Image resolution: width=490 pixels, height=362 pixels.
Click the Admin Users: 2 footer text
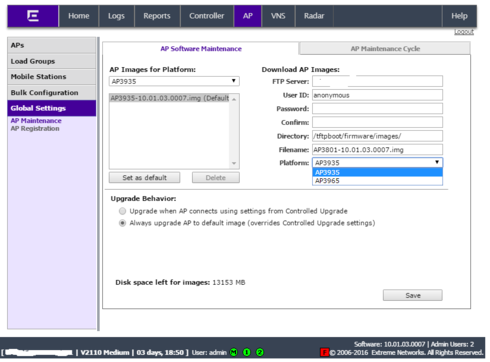click(452, 344)
